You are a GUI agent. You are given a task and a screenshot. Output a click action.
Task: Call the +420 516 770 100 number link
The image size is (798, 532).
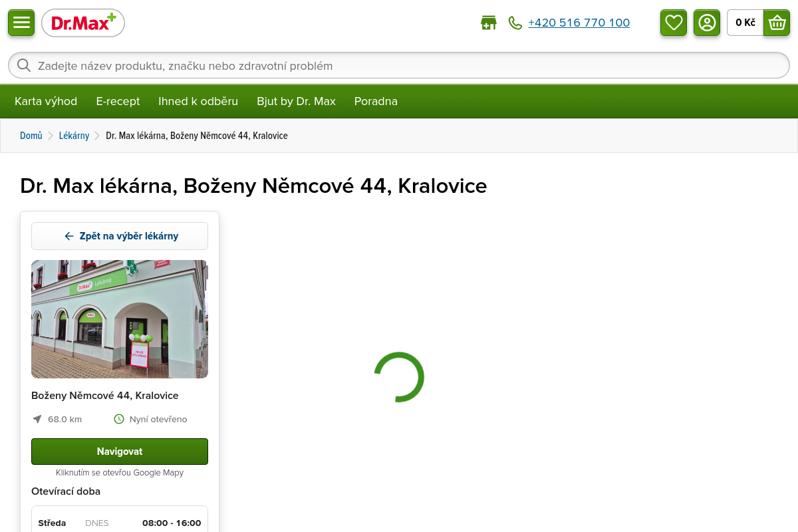tap(579, 23)
